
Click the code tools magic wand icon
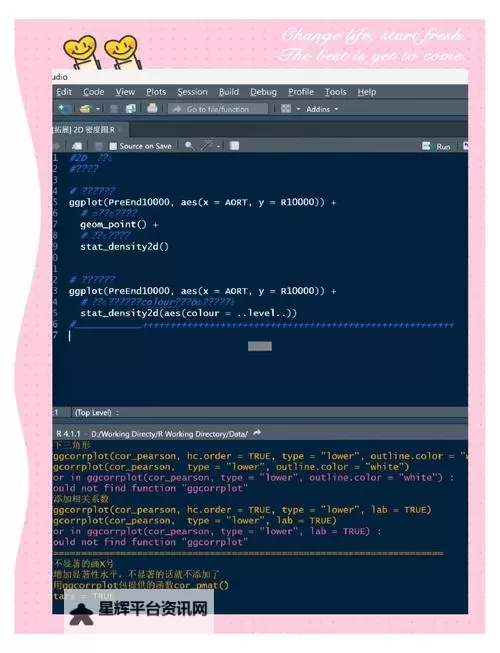click(207, 146)
